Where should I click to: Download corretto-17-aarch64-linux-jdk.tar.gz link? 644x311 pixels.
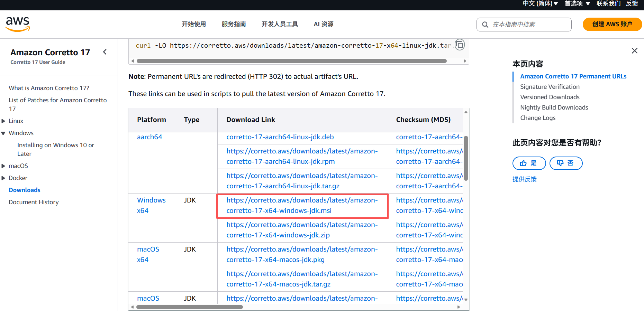pyautogui.click(x=302, y=181)
